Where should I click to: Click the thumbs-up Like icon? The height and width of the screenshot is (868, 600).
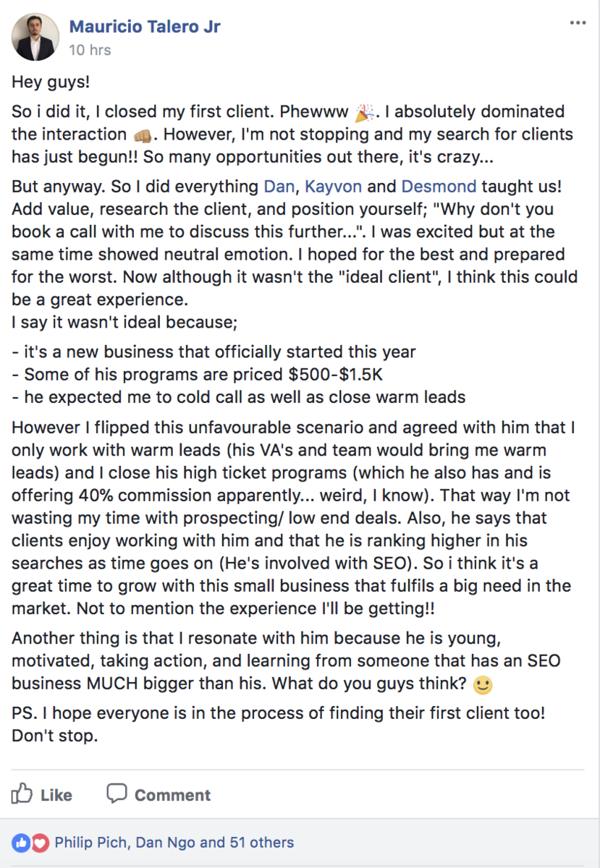click(x=22, y=793)
